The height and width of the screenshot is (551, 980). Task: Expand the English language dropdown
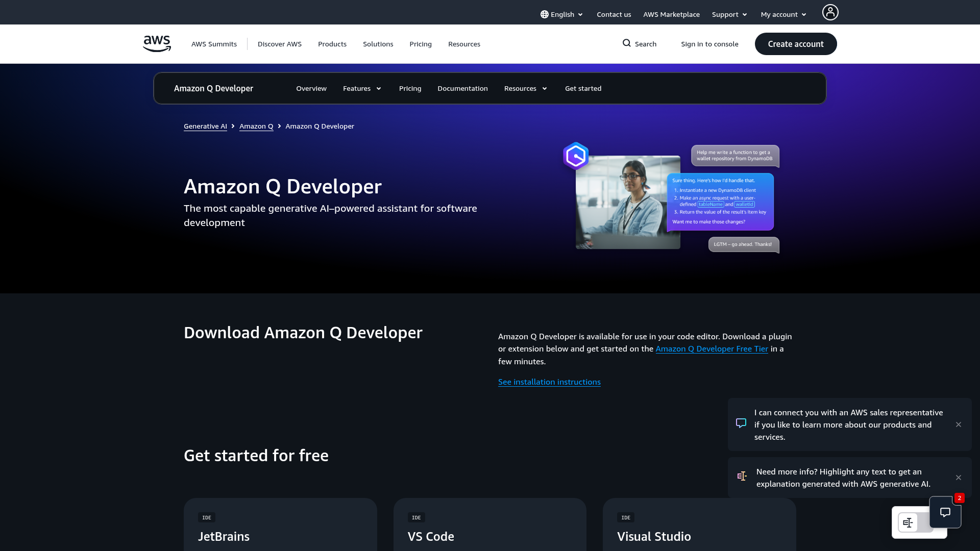tap(561, 14)
